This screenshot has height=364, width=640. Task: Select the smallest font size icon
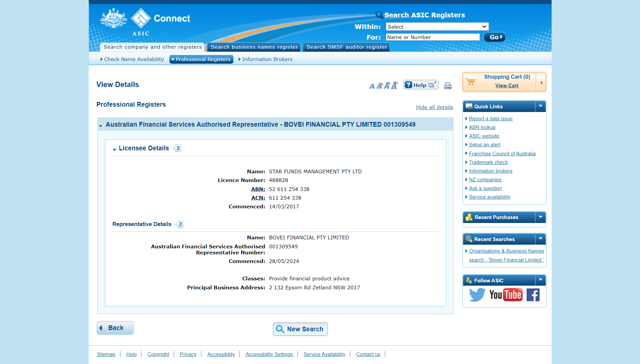click(x=372, y=86)
